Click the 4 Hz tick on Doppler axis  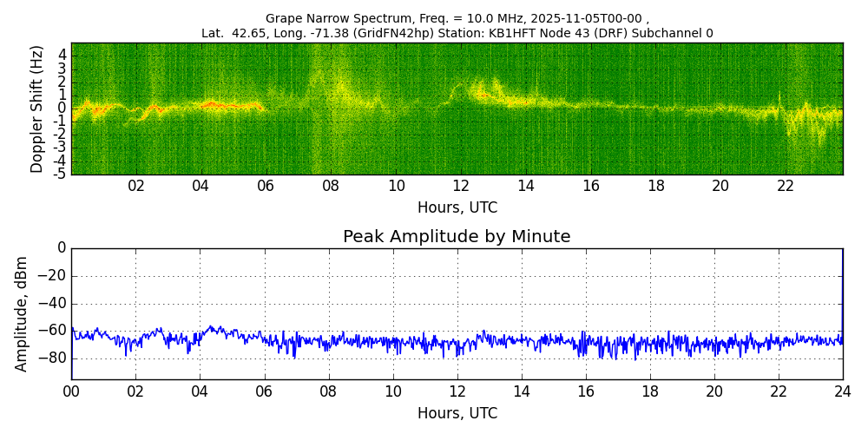[x=62, y=54]
